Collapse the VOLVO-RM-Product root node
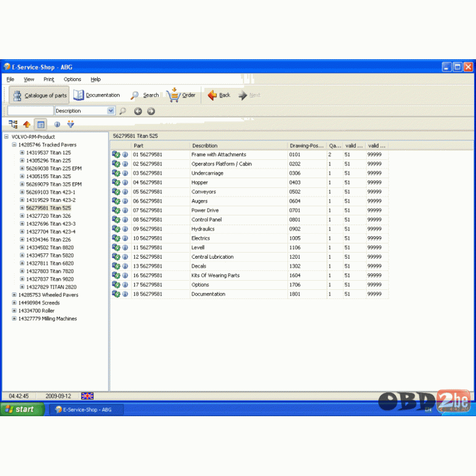 (x=6, y=137)
